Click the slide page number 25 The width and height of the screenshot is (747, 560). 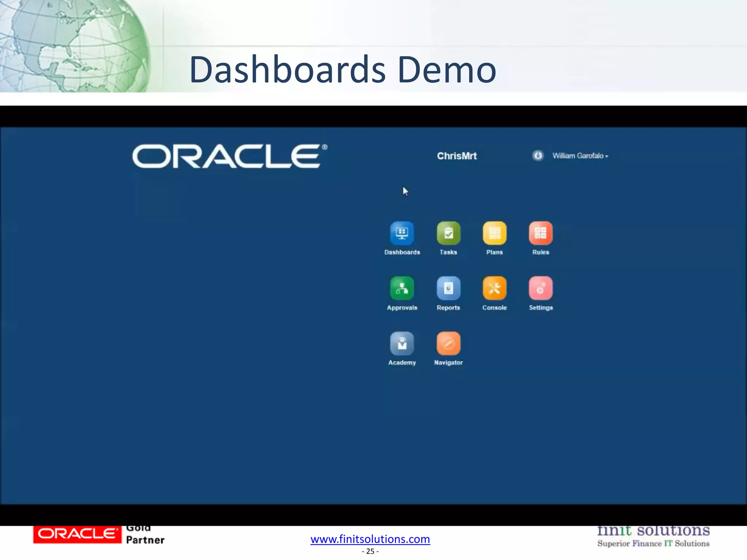click(x=370, y=551)
